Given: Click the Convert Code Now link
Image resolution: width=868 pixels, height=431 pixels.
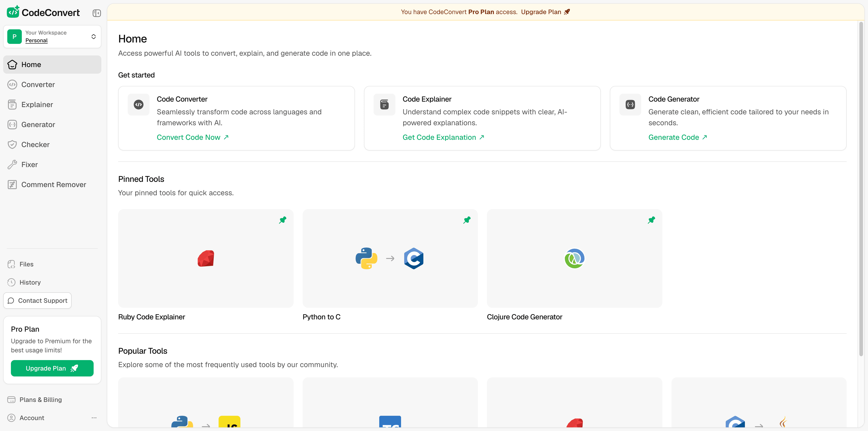Looking at the screenshot, I should tap(193, 137).
